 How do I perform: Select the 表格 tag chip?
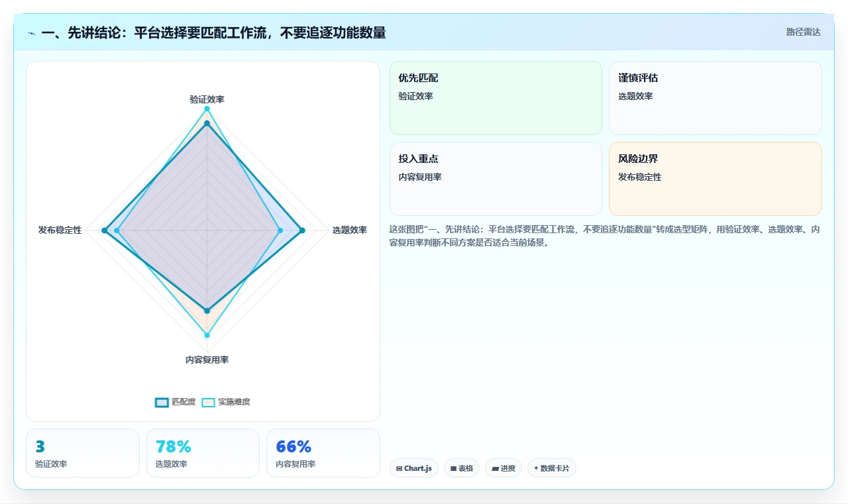pyautogui.click(x=462, y=468)
